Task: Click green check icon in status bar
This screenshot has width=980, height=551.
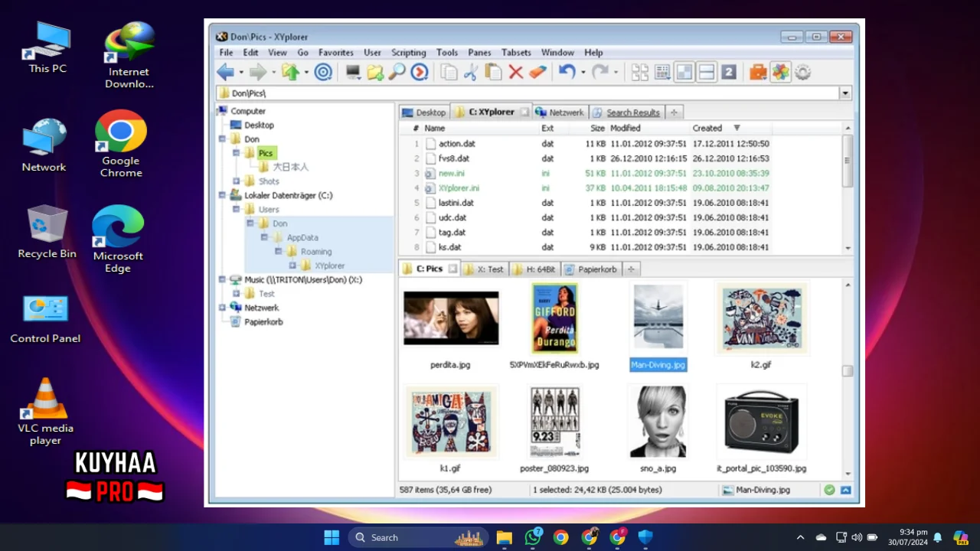Action: coord(829,490)
